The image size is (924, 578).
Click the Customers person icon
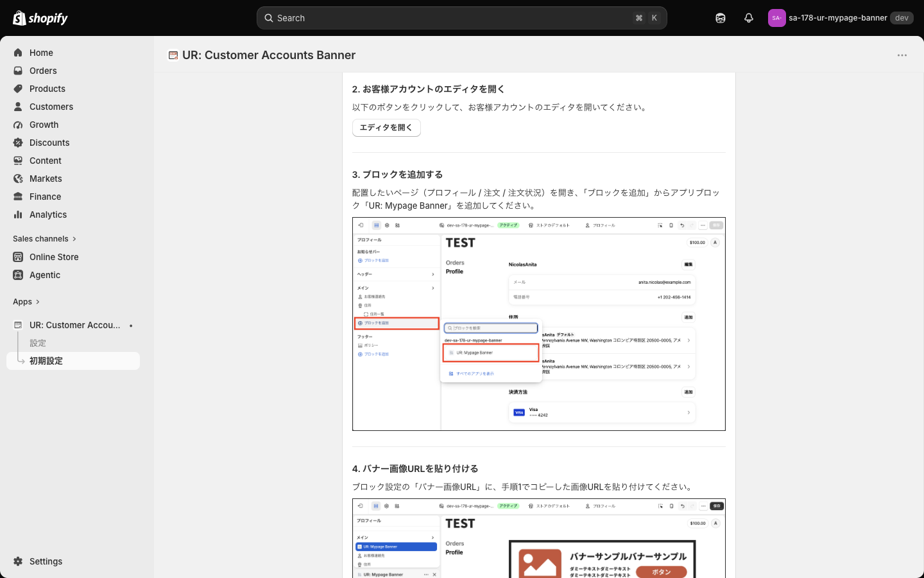point(18,107)
